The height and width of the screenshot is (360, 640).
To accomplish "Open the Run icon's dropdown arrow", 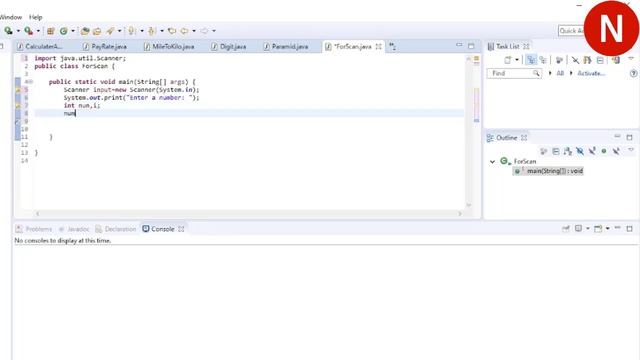I will click(x=18, y=31).
